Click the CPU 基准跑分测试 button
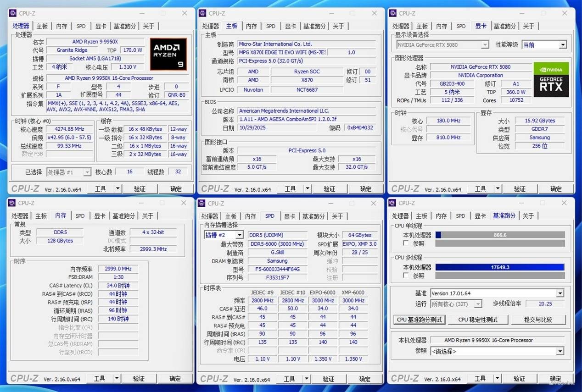Viewport: 582px width, 392px height. coord(419,320)
